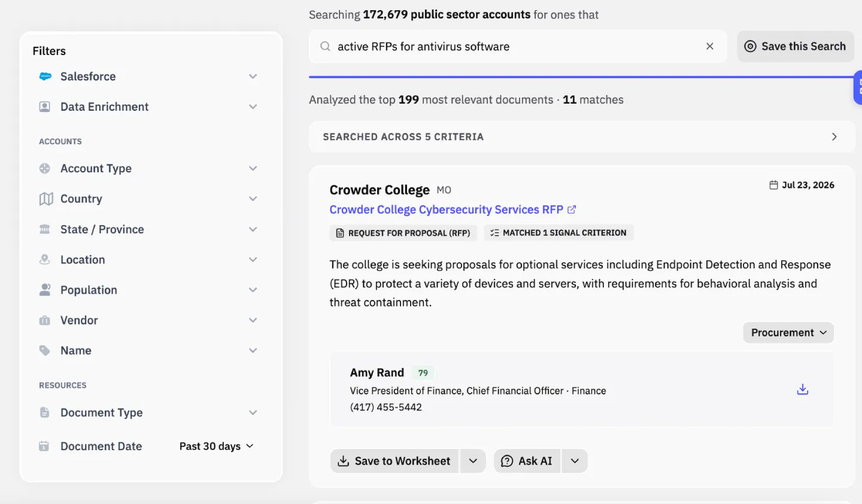Click the Salesforce cloud icon

(x=45, y=76)
